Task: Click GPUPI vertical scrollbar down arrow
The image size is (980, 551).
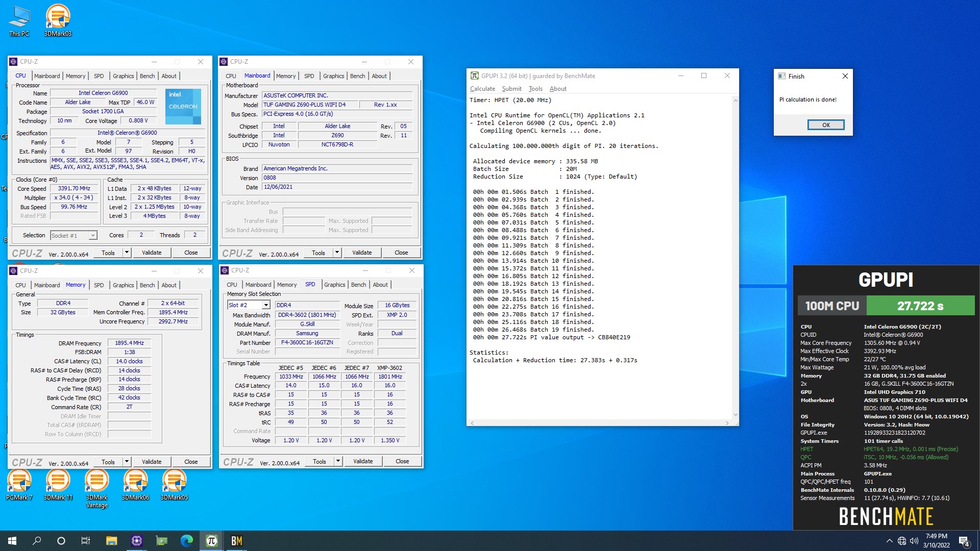Action: (x=736, y=415)
